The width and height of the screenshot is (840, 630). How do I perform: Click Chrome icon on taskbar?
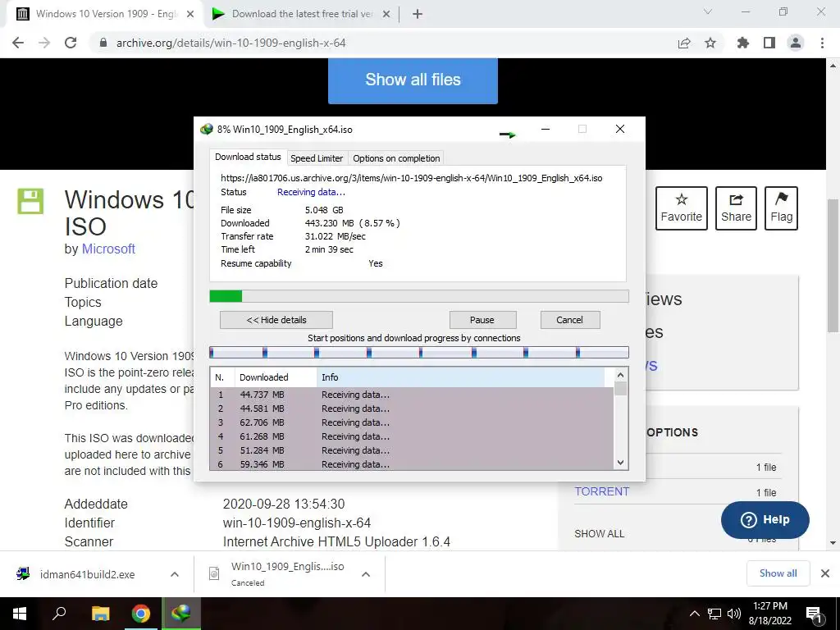coord(141,614)
